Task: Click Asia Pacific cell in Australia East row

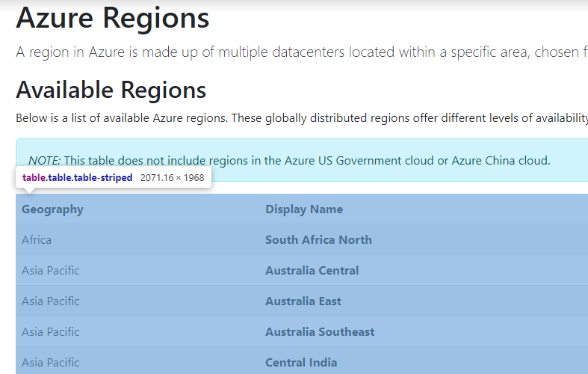Action: [51, 301]
